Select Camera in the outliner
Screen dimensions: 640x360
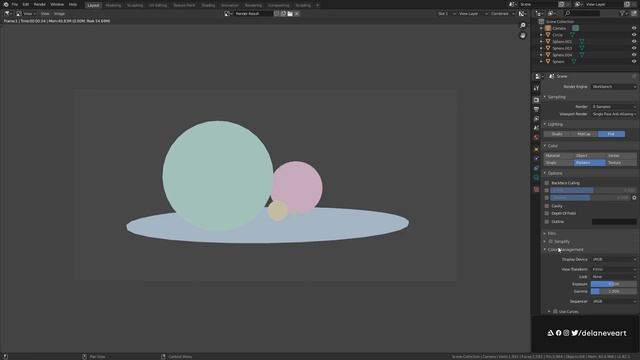point(559,28)
